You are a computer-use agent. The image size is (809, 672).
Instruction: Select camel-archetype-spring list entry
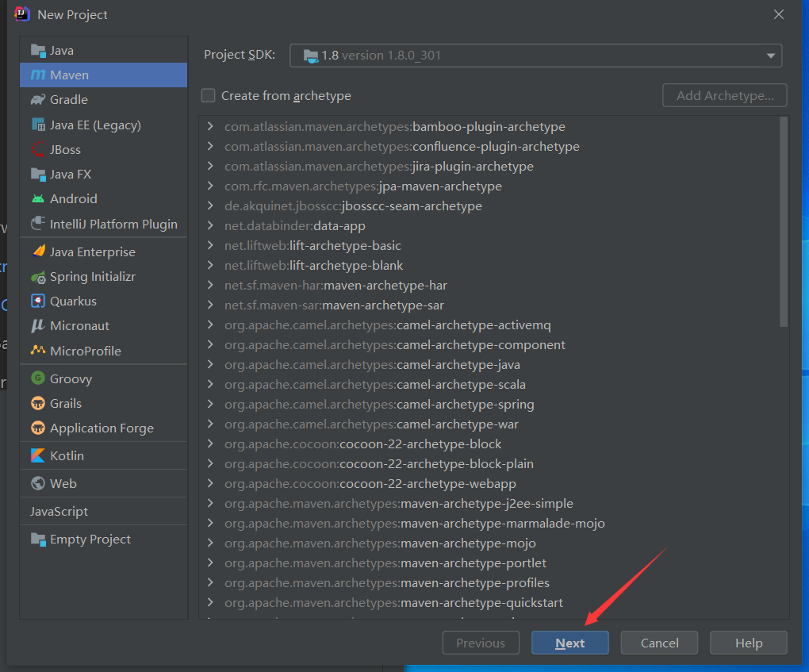point(379,404)
